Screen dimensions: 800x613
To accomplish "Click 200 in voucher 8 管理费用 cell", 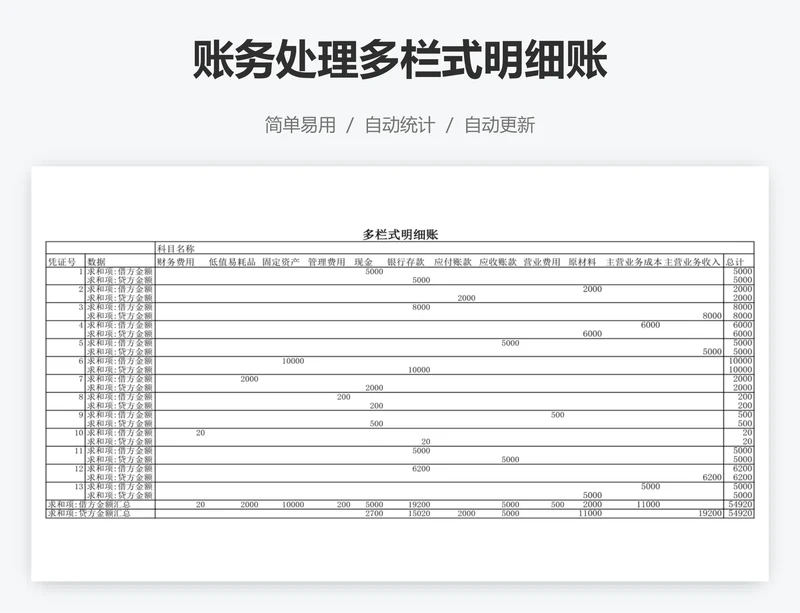I will 343,397.
